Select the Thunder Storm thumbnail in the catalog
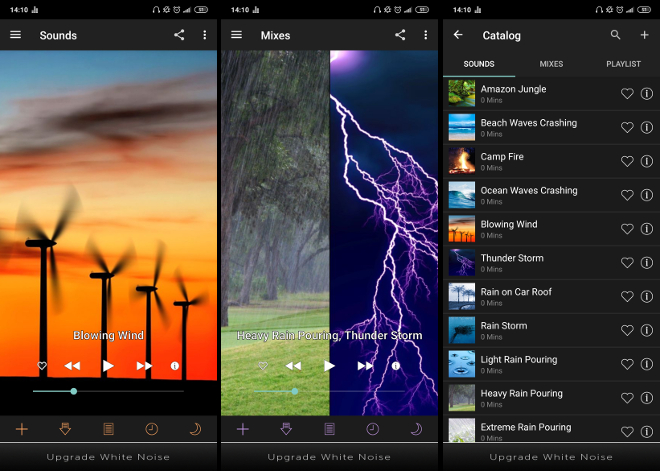This screenshot has height=471, width=660. [462, 262]
